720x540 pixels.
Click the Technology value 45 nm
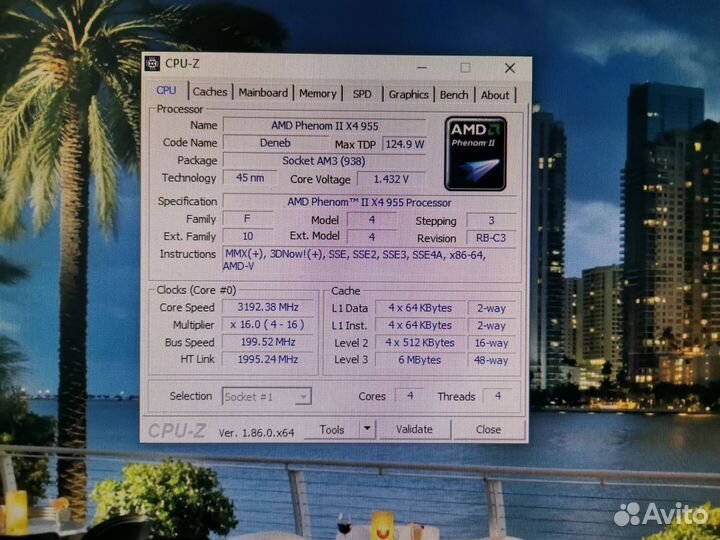click(x=250, y=178)
